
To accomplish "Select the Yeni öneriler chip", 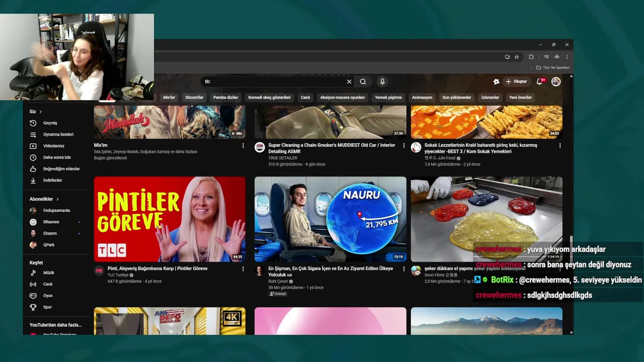I will (520, 98).
